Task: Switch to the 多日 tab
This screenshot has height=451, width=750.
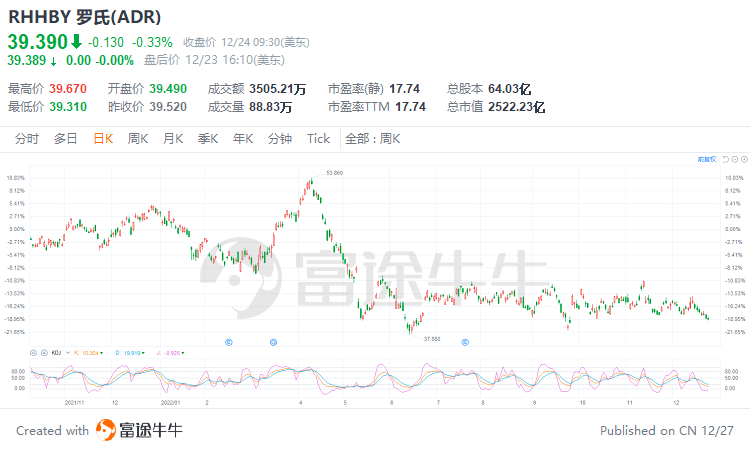Action: (x=66, y=139)
